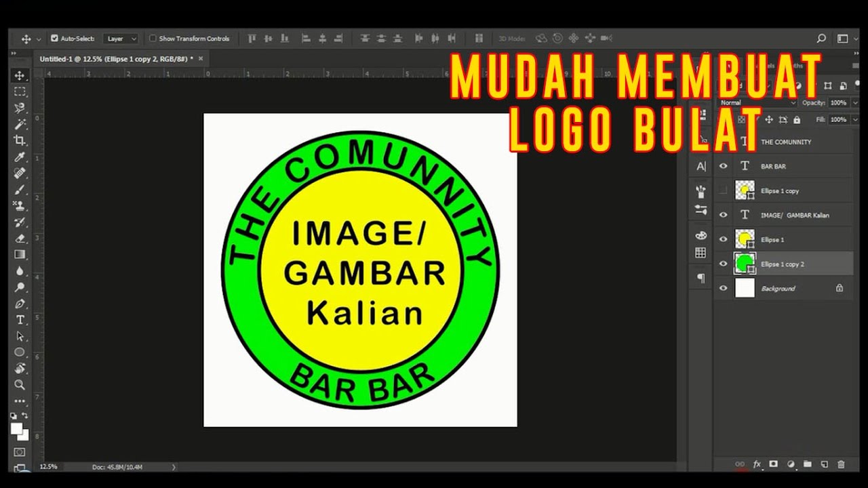Delete the selected layer with trash icon
The height and width of the screenshot is (488, 868).
[x=841, y=464]
